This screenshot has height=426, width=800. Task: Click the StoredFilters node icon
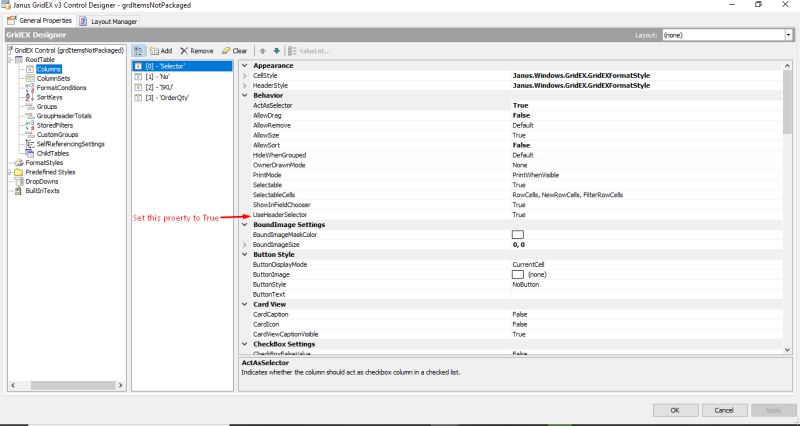point(30,125)
